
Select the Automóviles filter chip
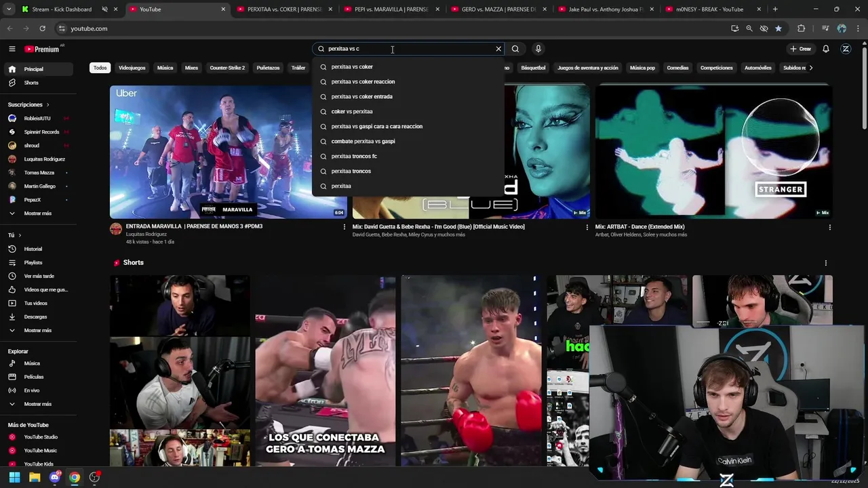click(757, 68)
